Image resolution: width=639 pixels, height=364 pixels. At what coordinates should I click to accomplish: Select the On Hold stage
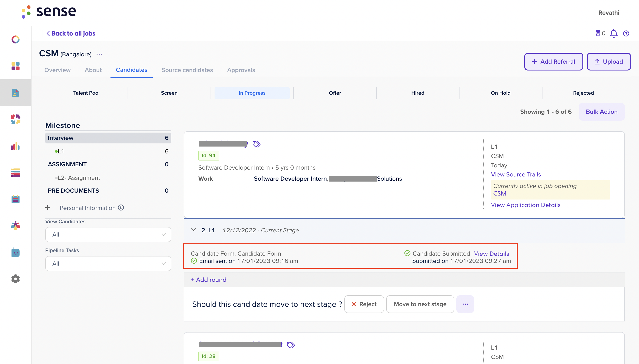pos(500,93)
